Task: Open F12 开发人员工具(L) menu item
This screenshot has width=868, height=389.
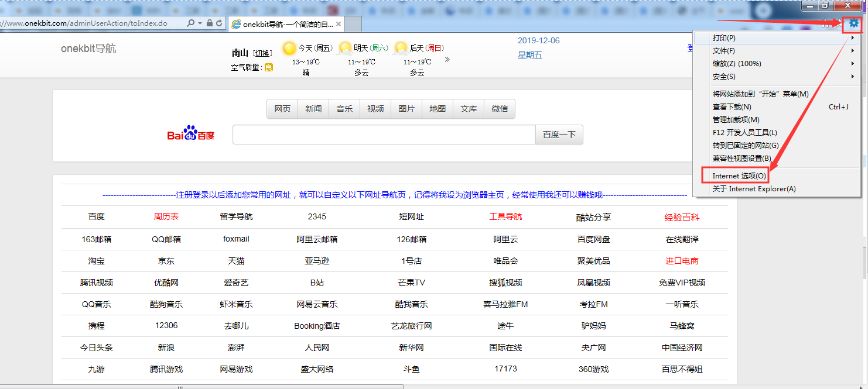Action: [x=744, y=133]
